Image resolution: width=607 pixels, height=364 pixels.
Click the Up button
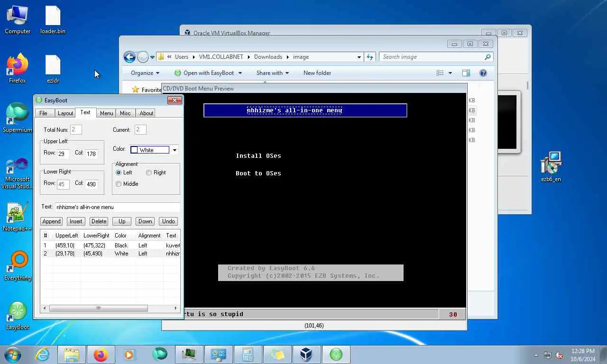122,221
